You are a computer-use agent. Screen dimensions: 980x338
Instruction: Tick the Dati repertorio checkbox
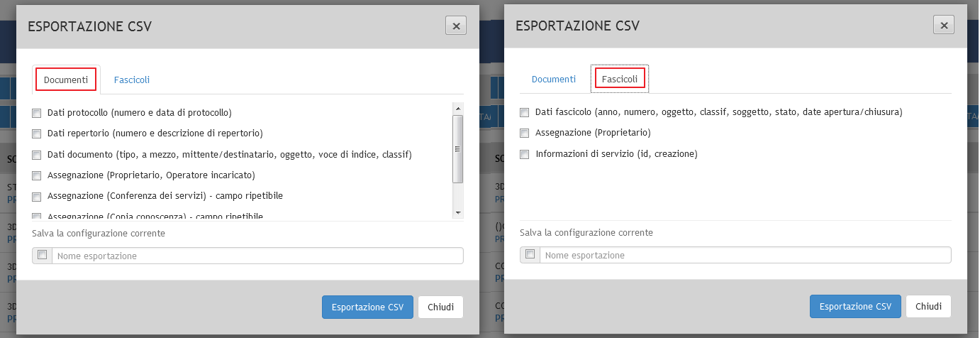37,133
